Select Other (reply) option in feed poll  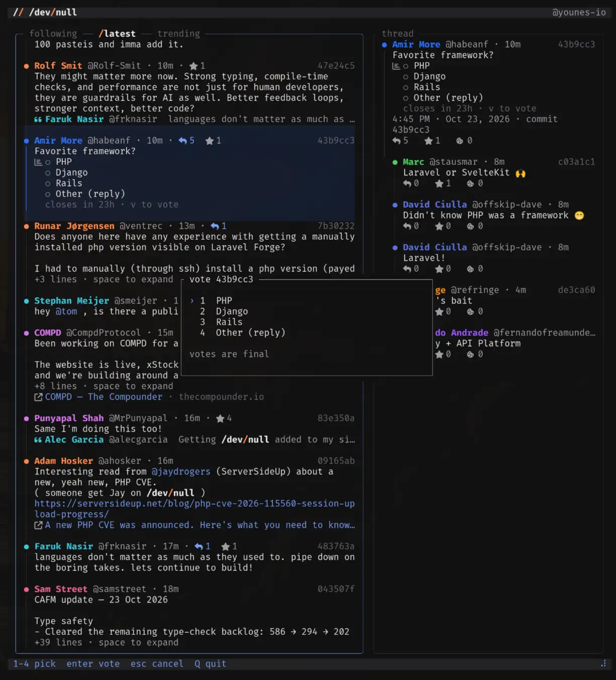pos(48,194)
